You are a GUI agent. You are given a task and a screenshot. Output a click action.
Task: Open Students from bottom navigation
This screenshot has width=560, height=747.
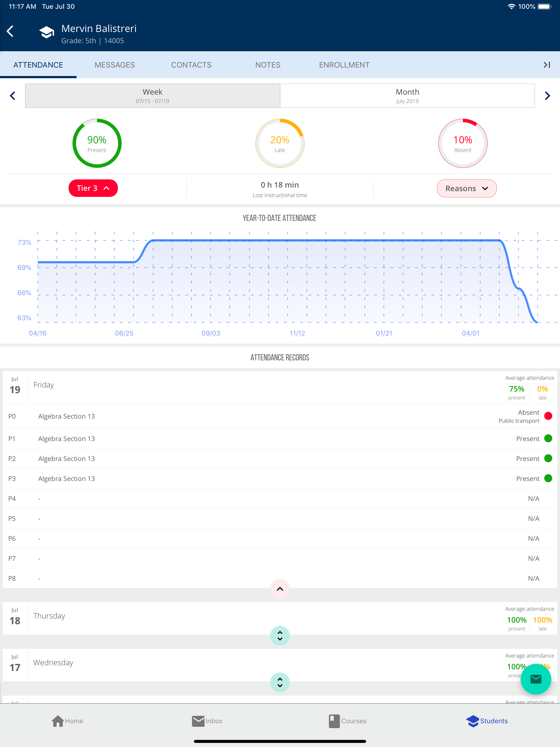(487, 721)
